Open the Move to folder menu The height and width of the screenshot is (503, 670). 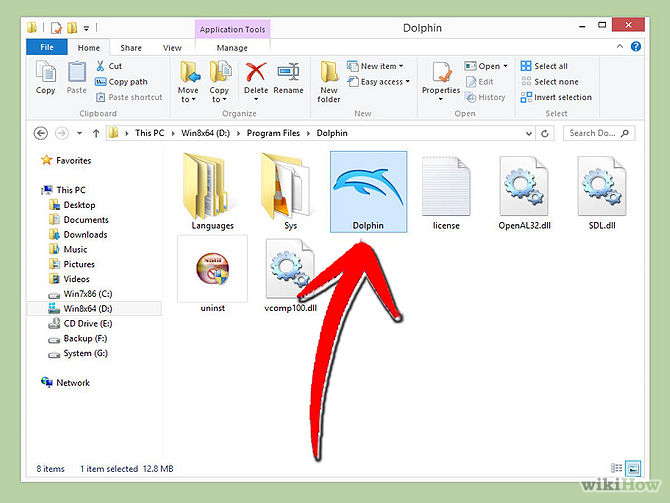pos(188,82)
